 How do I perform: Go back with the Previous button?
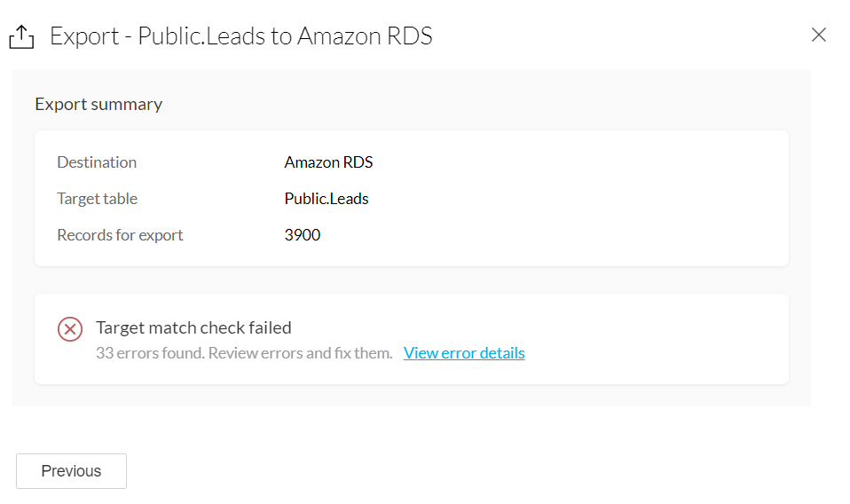pyautogui.click(x=71, y=471)
